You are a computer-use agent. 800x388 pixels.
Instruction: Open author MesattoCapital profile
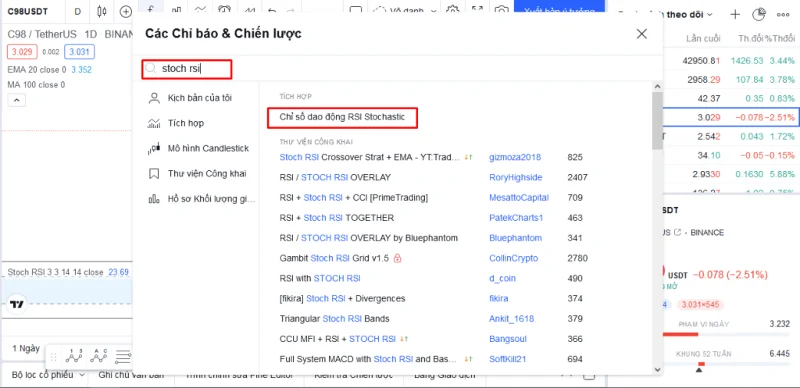pyautogui.click(x=519, y=198)
